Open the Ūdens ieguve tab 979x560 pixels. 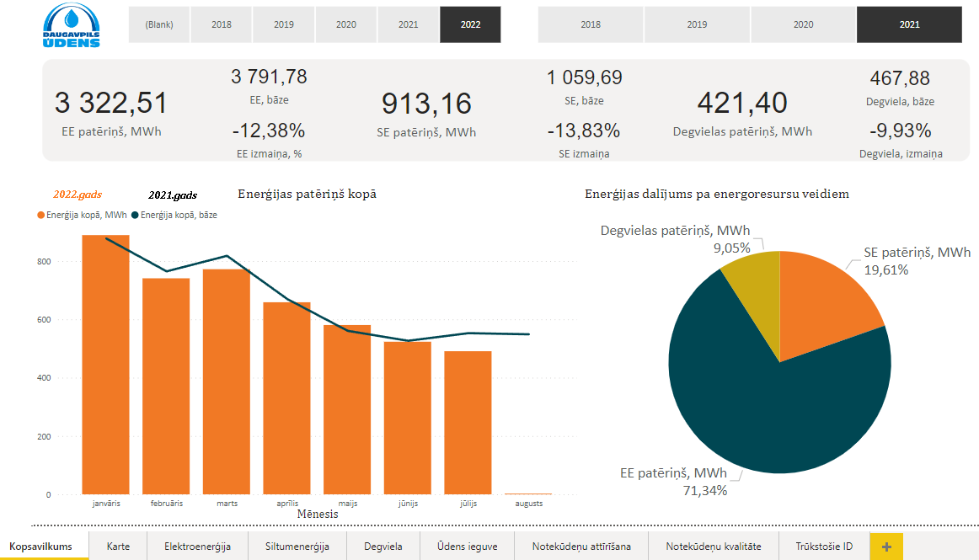(467, 547)
